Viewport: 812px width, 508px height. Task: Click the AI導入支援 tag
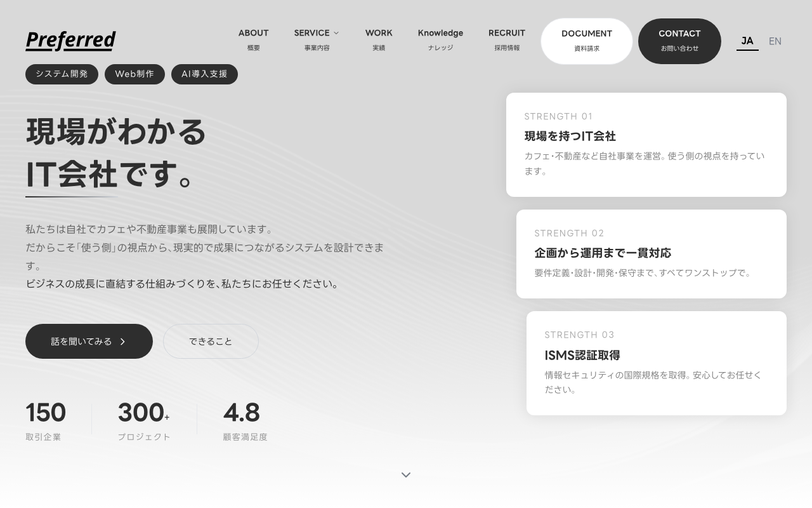pos(204,74)
